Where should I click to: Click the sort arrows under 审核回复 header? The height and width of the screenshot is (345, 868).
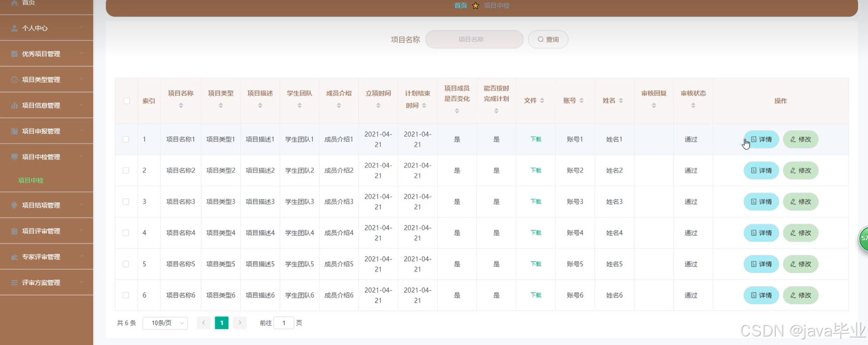click(x=654, y=105)
